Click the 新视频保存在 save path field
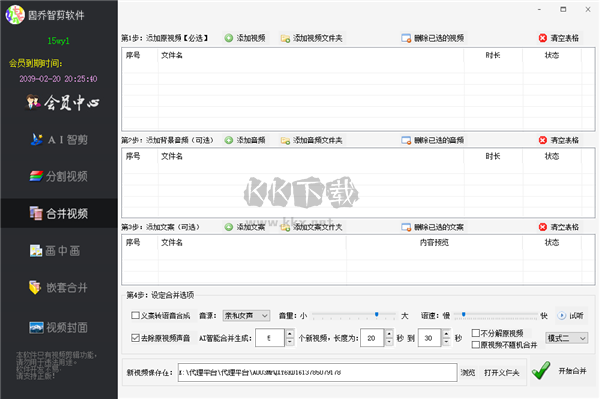This screenshot has height=399, width=600. [317, 372]
